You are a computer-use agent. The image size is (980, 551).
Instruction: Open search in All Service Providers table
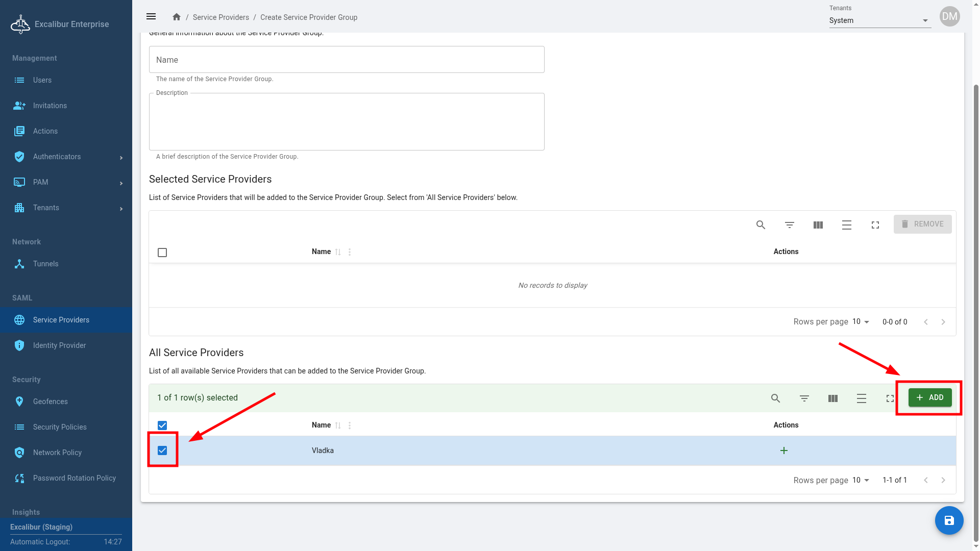775,398
